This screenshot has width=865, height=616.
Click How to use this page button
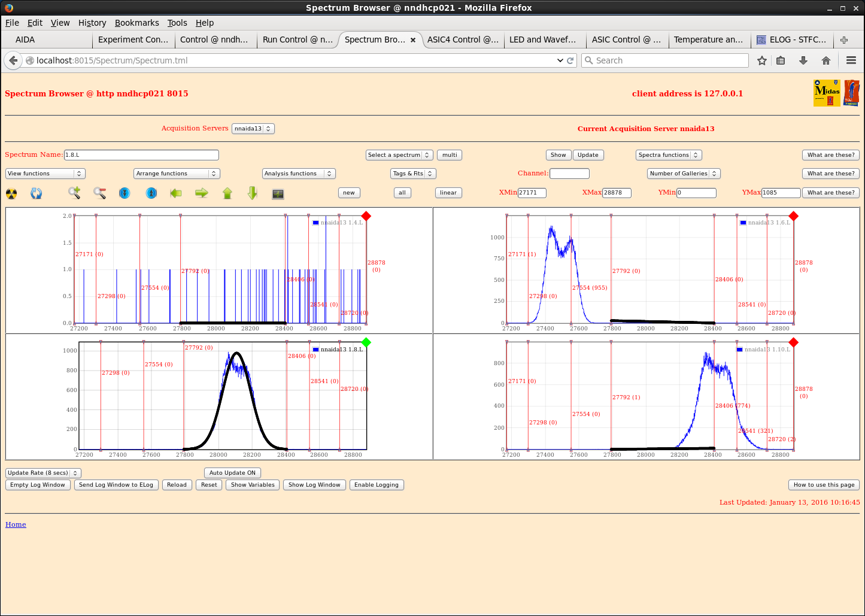824,485
